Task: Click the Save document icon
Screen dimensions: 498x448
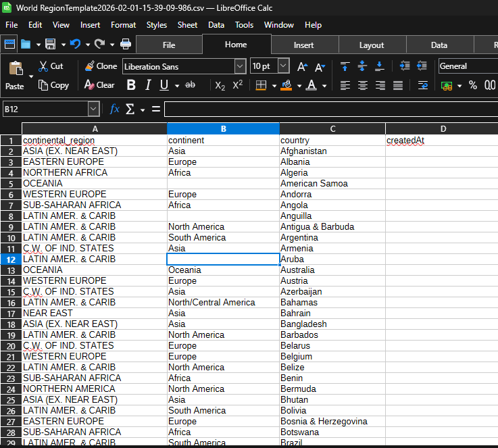Action: click(x=50, y=45)
